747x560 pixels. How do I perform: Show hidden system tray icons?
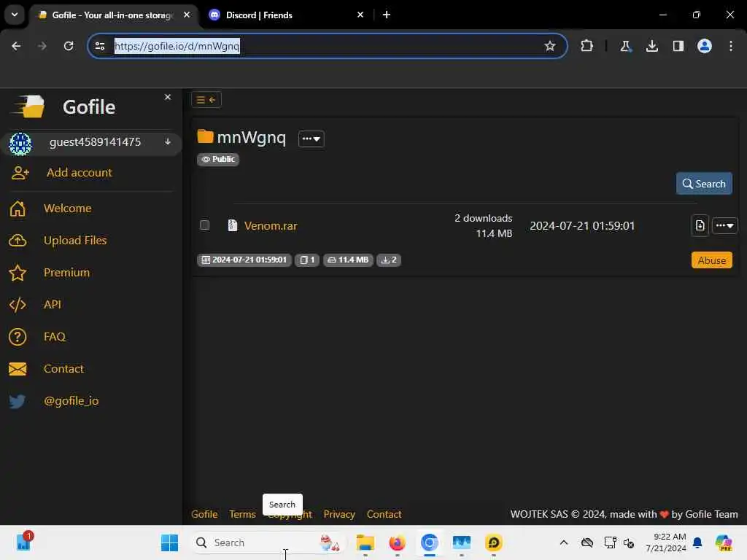tap(564, 542)
